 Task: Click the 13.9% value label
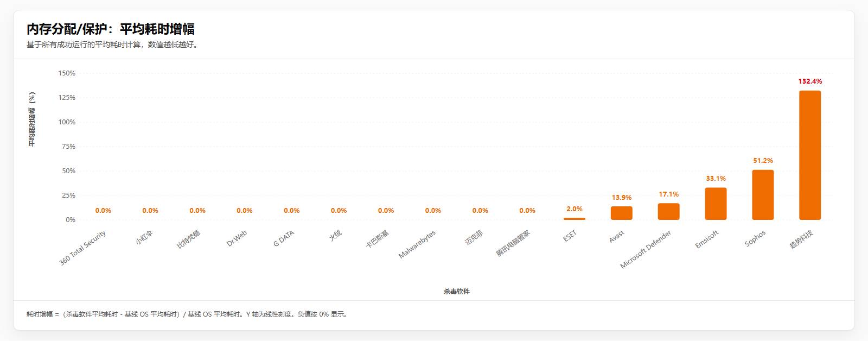point(621,198)
